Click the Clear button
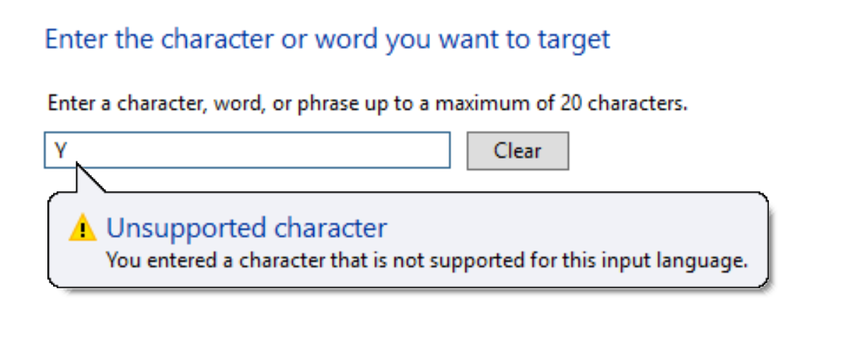868x347 pixels. pyautogui.click(x=518, y=151)
